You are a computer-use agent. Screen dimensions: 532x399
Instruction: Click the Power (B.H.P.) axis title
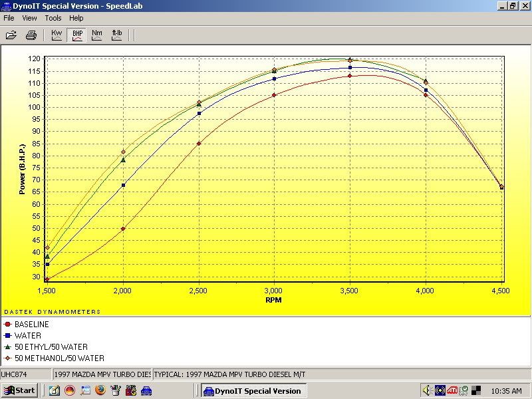point(23,170)
